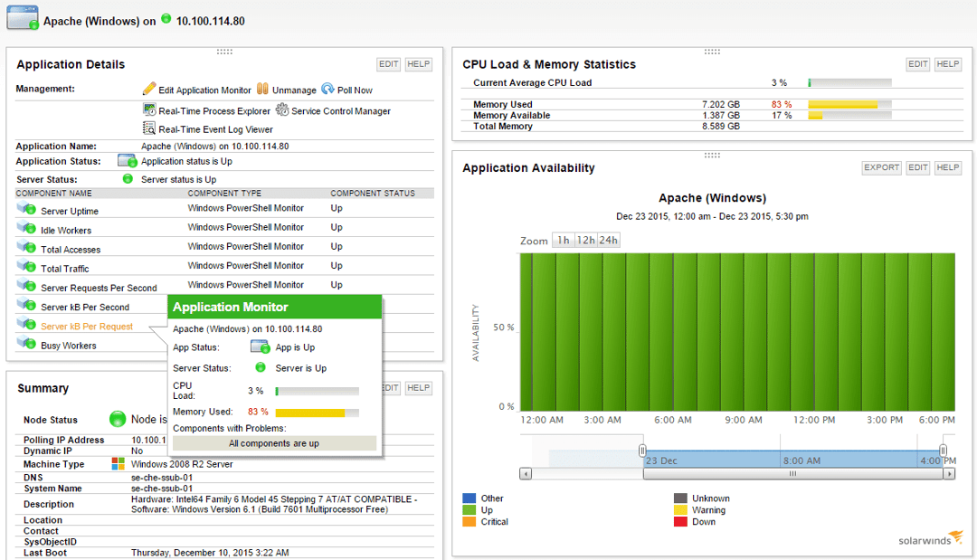The width and height of the screenshot is (977, 560).
Task: Open the Server kB Per Request component link
Action: (89, 327)
